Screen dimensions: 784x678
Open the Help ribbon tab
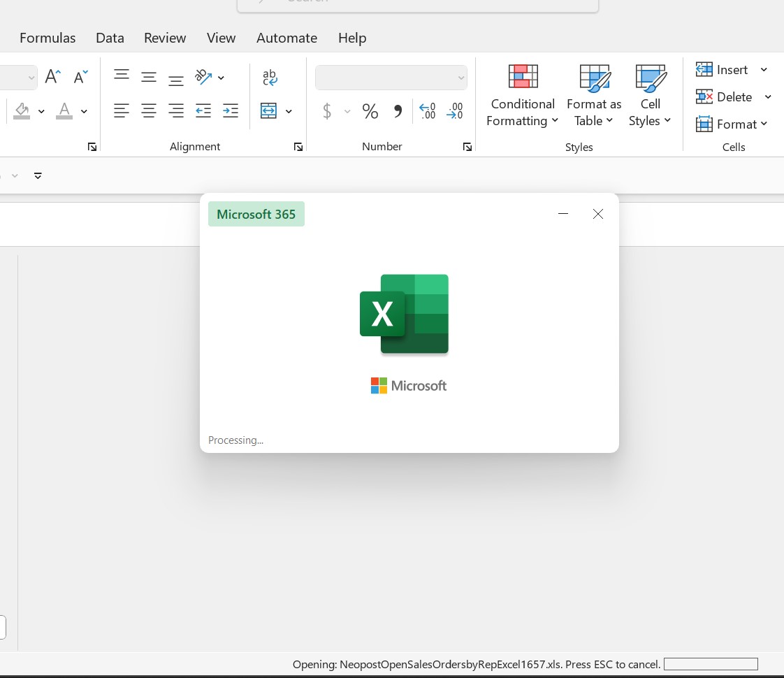(352, 38)
